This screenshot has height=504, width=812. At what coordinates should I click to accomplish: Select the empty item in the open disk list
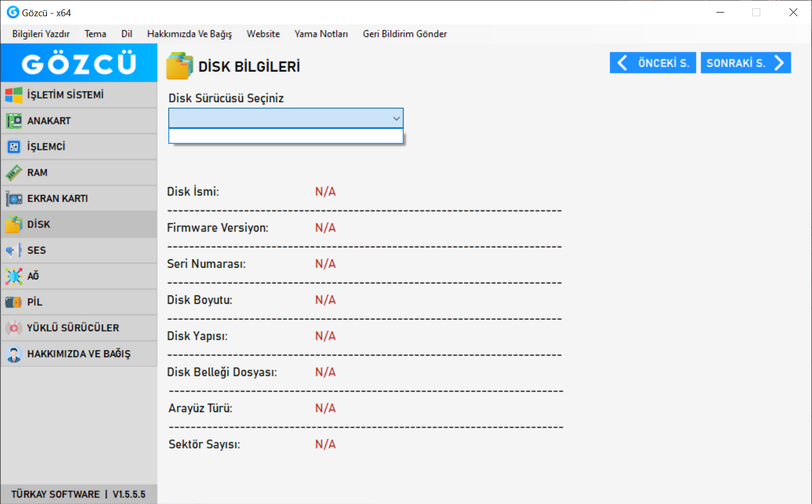pos(285,136)
